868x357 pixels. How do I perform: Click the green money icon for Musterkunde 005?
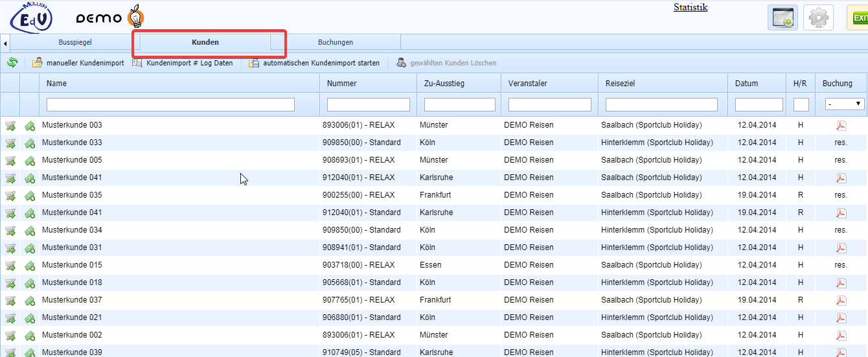pos(30,161)
